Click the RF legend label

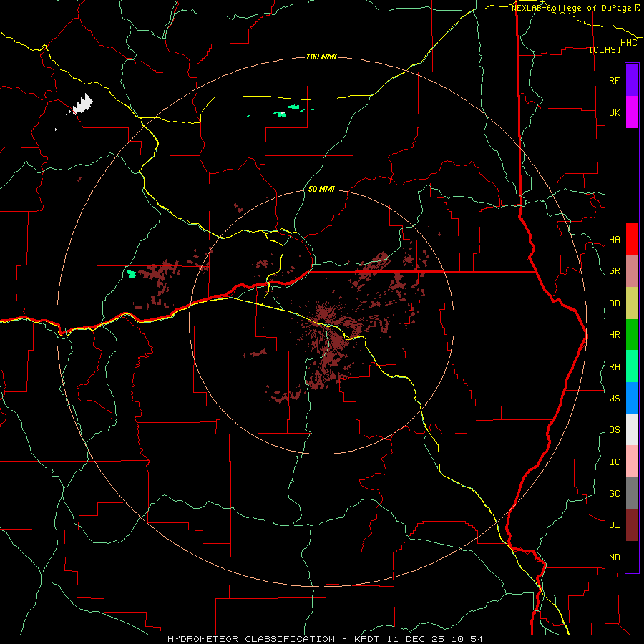614,80
